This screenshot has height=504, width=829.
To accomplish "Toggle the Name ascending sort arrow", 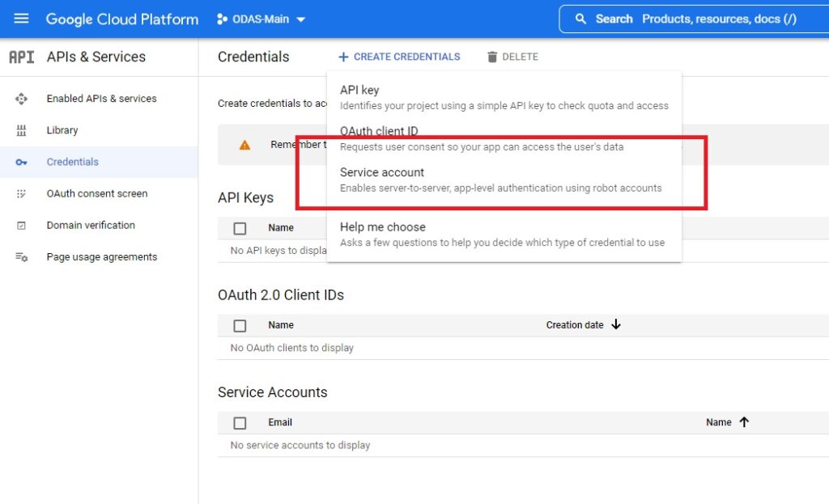I will point(744,421).
